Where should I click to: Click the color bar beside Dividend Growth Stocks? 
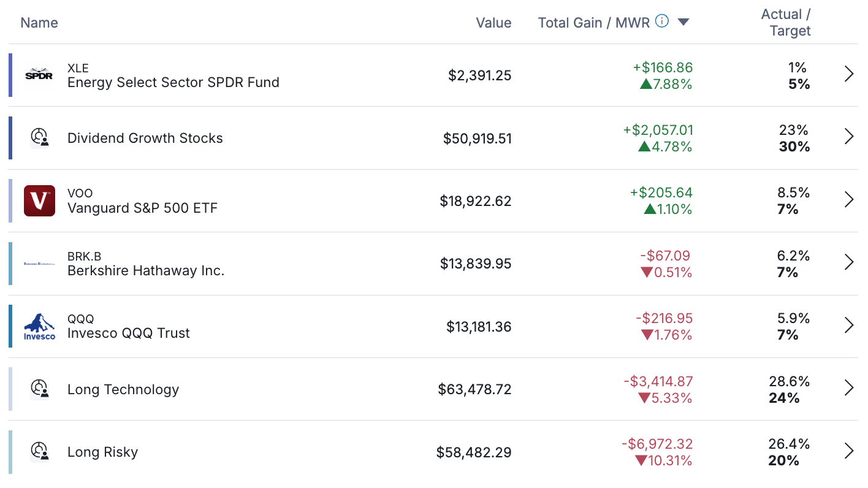(10, 137)
